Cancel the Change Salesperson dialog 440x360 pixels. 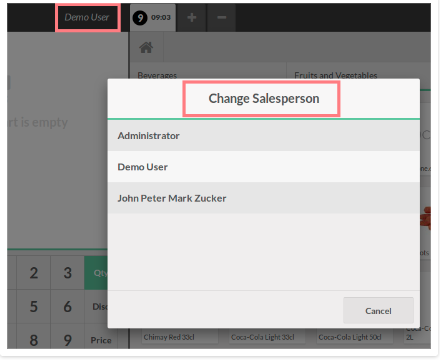pos(378,311)
